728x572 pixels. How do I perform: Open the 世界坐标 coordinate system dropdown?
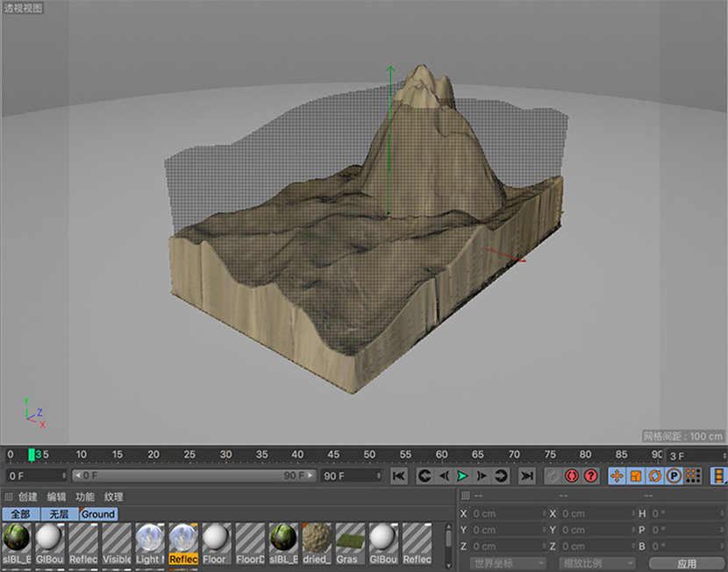pos(507,563)
